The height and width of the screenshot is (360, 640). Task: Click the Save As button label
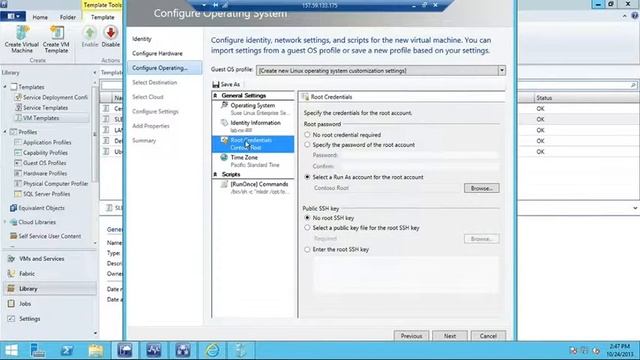point(230,84)
